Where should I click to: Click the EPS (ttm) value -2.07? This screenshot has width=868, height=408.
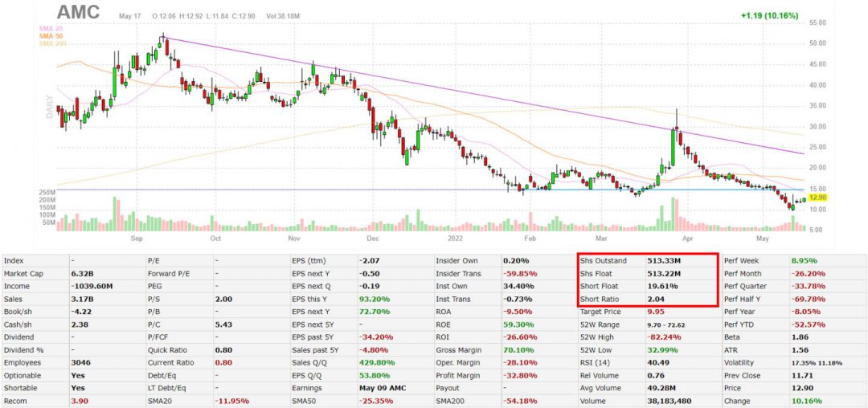pos(369,261)
